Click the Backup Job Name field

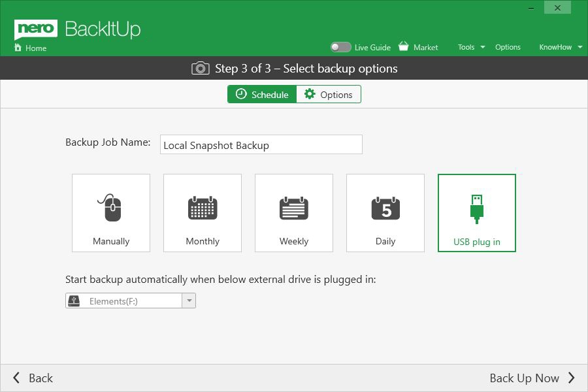(x=261, y=144)
